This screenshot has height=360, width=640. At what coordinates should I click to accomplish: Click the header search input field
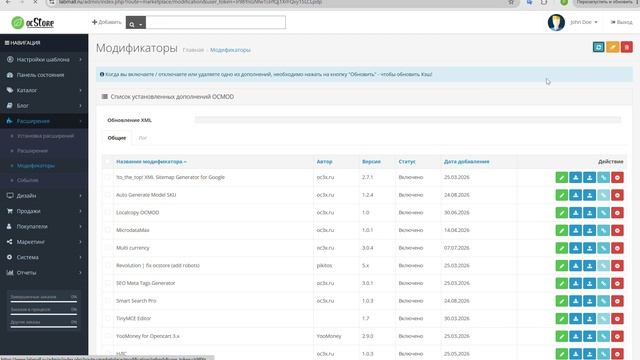click(x=216, y=22)
